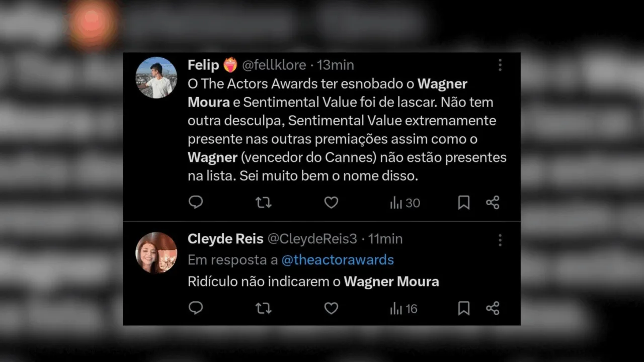Share Cleyde Reis's tweet
This screenshot has height=362, width=644.
click(493, 308)
